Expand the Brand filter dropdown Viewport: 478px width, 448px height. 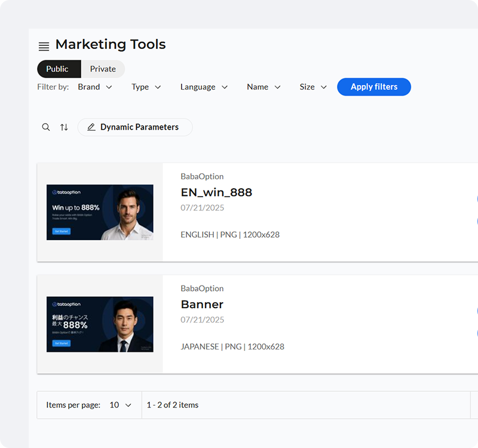pos(95,87)
